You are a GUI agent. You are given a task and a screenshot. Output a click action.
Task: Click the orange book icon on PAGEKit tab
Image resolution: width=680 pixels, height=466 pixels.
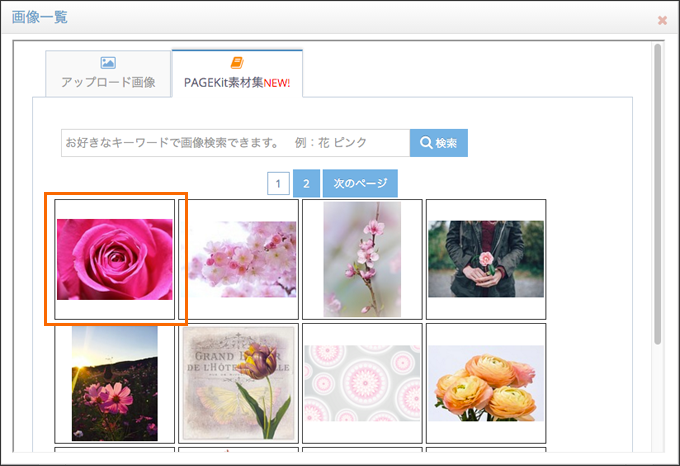(237, 63)
